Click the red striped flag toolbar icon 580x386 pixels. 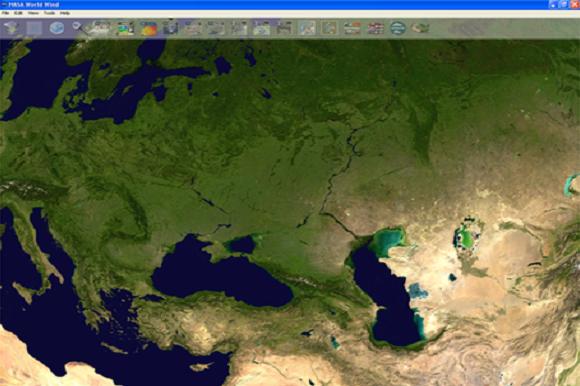tap(375, 28)
